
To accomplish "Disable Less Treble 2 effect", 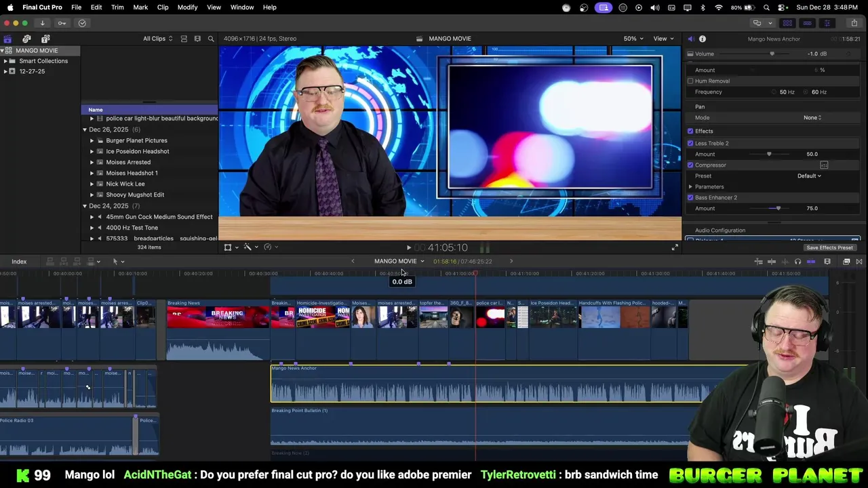I will pos(690,144).
